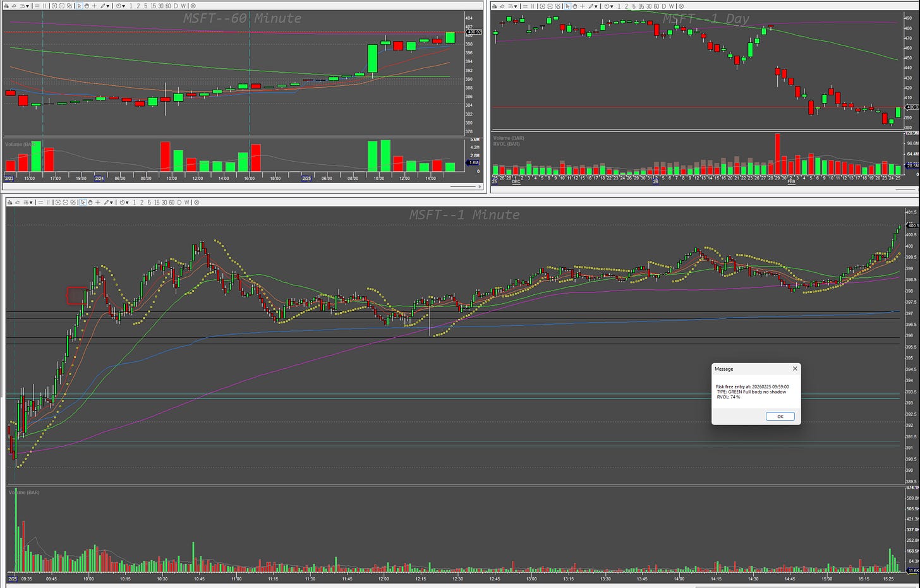Set 1 Minute chart to 5 minute interval
This screenshot has height=588, width=920.
149,202
